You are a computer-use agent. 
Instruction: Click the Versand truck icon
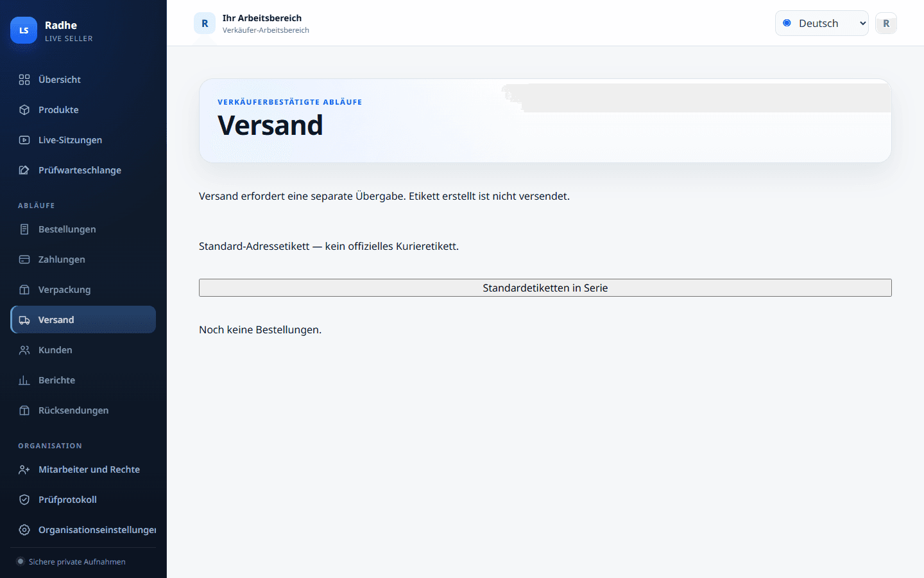[24, 320]
